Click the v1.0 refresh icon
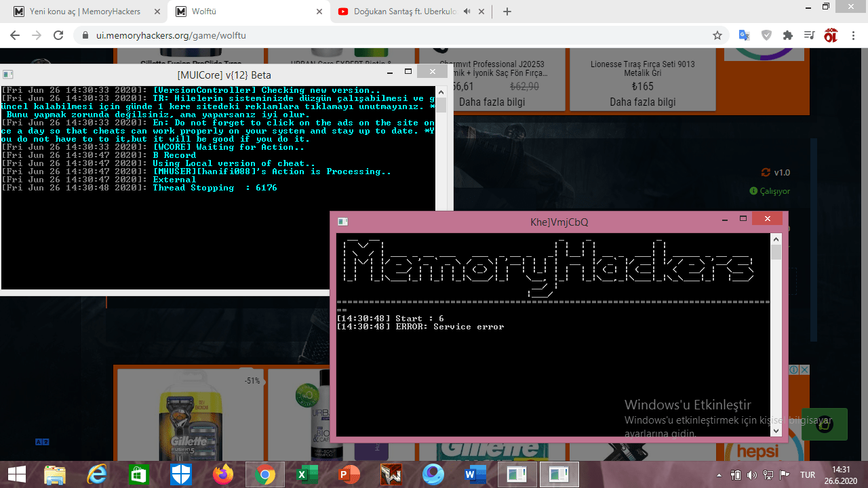868x488 pixels. tap(766, 172)
